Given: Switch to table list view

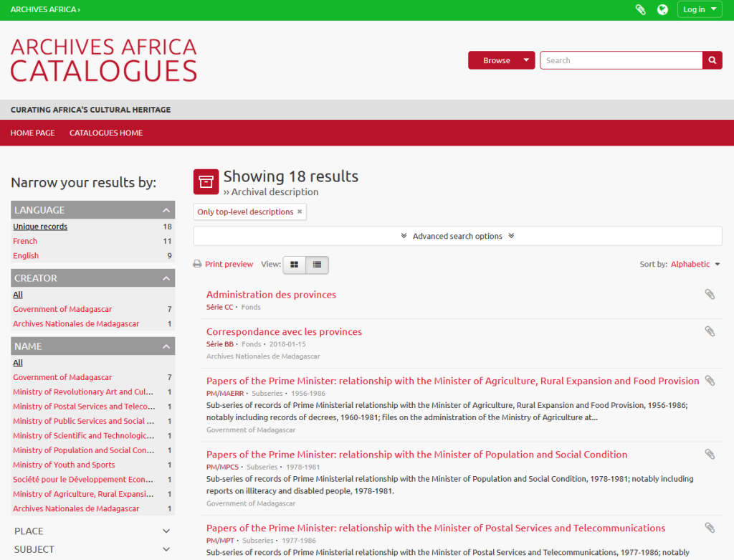Looking at the screenshot, I should [317, 265].
